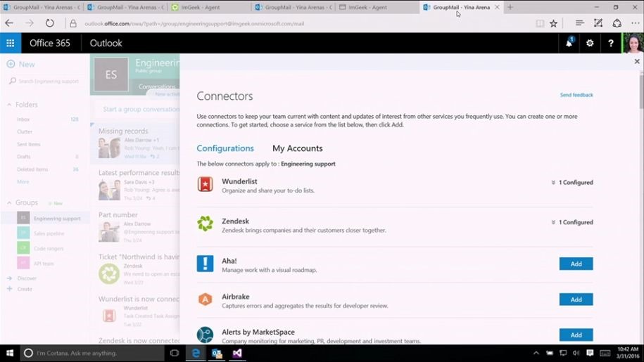
Task: Expand Zendesk 1 Configured details
Action: coord(572,222)
